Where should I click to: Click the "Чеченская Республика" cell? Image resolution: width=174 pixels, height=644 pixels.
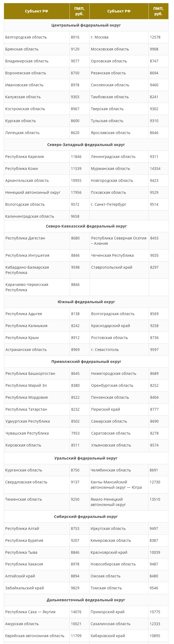pos(119,255)
